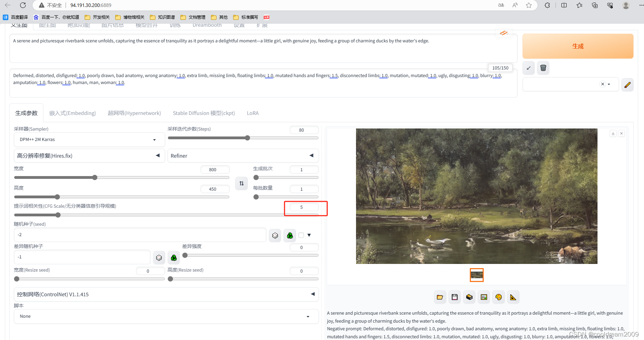644x340 pixels.
Task: Close image preview with X icon
Action: pyautogui.click(x=621, y=133)
